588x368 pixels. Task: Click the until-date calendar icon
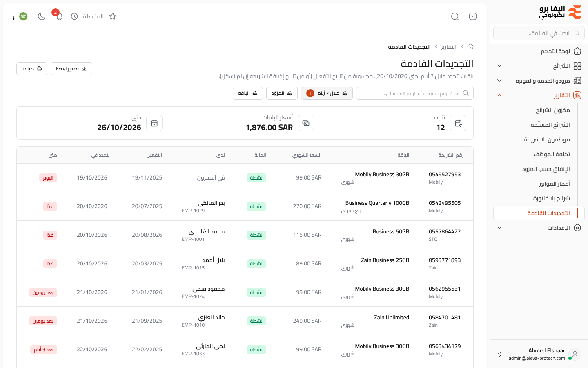154,123
